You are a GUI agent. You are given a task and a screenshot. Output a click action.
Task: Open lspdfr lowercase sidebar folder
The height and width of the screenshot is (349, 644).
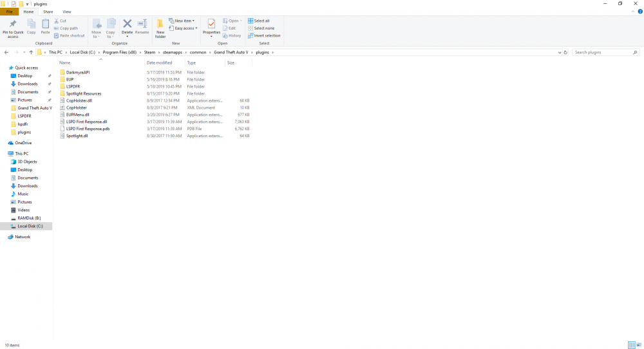coord(23,124)
